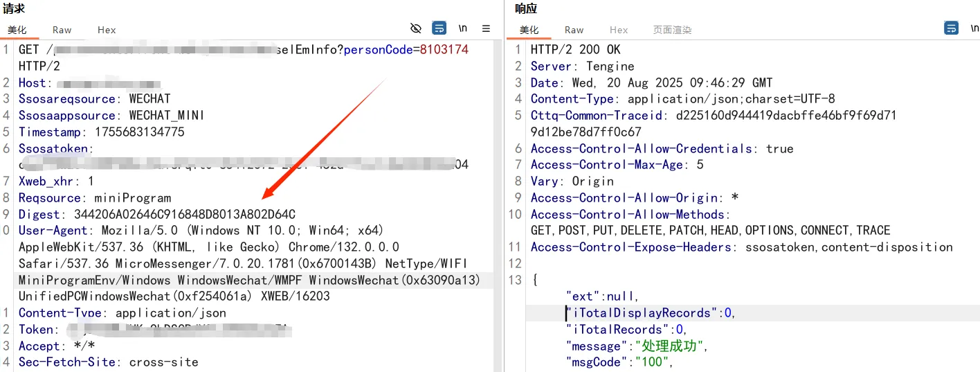Click the "iTotalDisplayRecords" line in response
The width and height of the screenshot is (980, 372).
pyautogui.click(x=649, y=313)
